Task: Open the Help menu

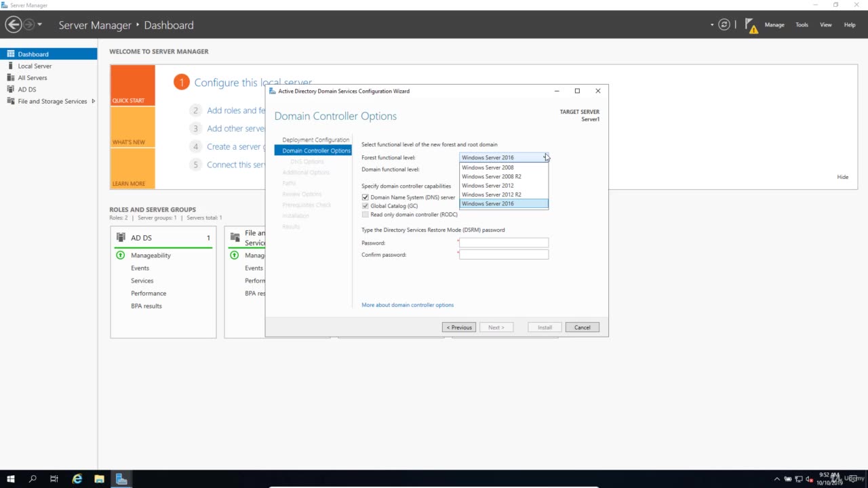Action: (850, 25)
